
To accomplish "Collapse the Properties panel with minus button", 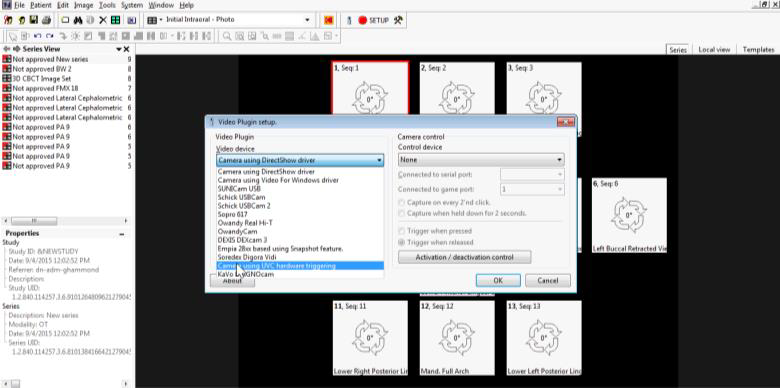I will [122, 233].
